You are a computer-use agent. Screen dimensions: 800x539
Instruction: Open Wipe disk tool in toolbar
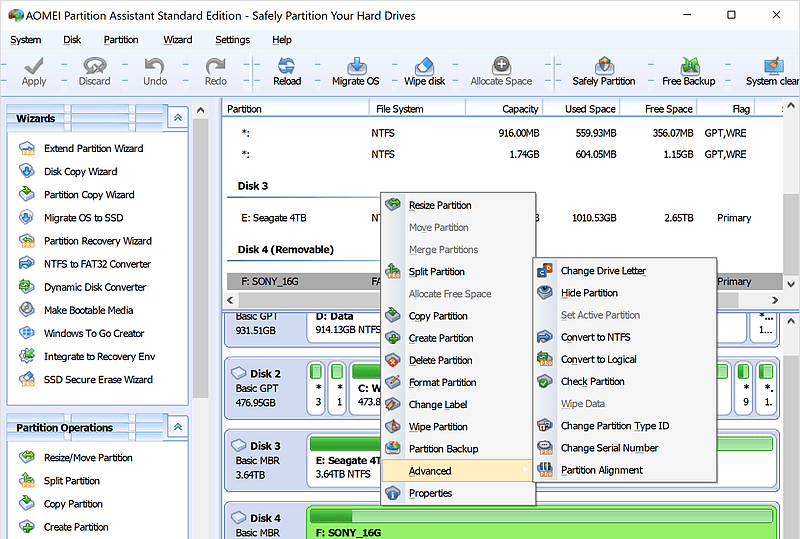pos(424,71)
